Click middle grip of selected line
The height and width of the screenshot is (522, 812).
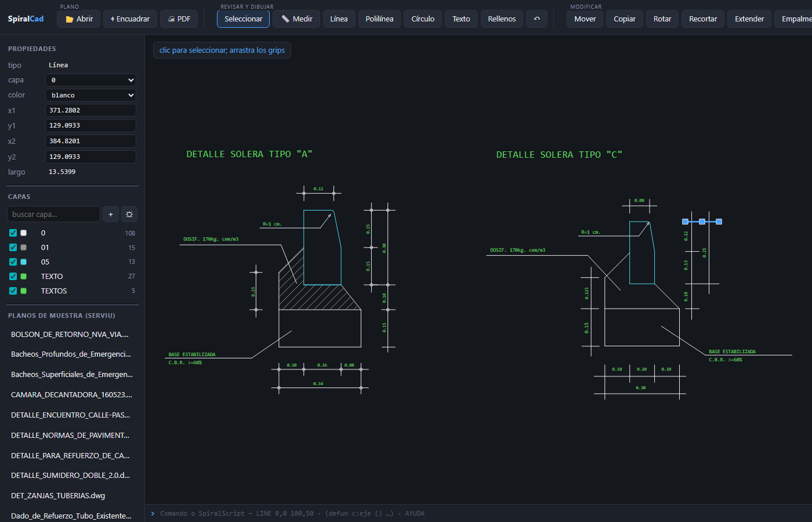point(702,222)
